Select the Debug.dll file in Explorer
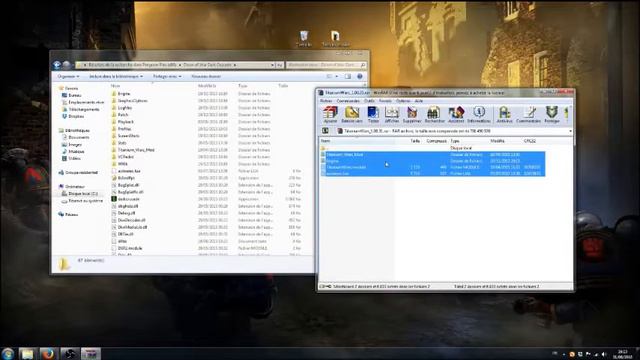 (123, 213)
